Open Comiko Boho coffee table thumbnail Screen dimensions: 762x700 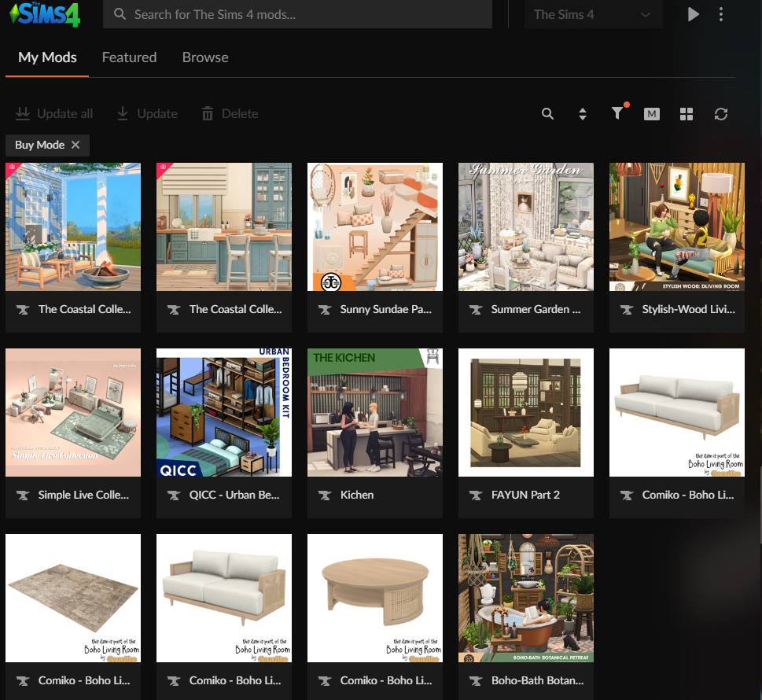[374, 598]
